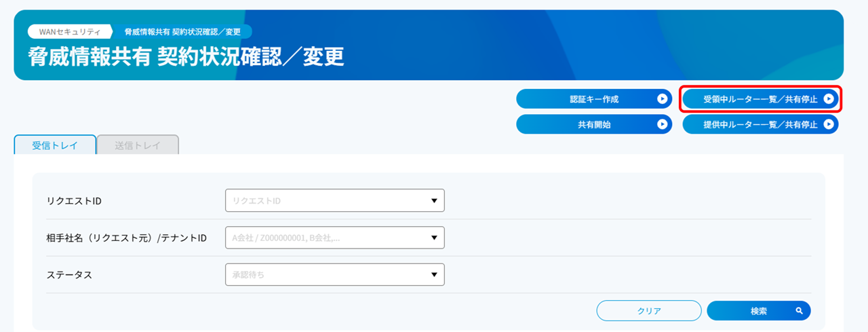Expand the リクエストID dropdown arrow
The width and height of the screenshot is (868, 332).
point(434,201)
